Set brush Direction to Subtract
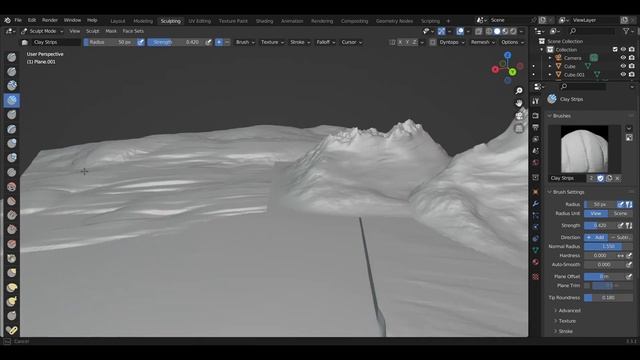 [620, 238]
